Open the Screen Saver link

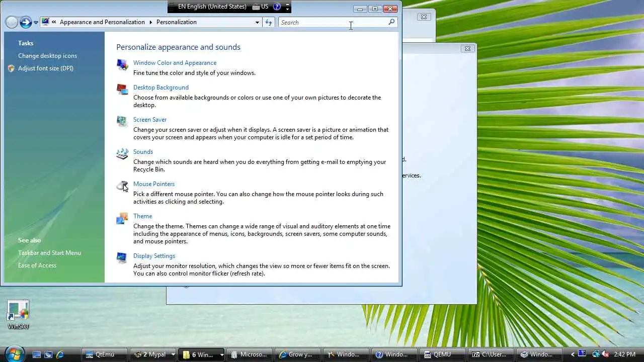(150, 120)
